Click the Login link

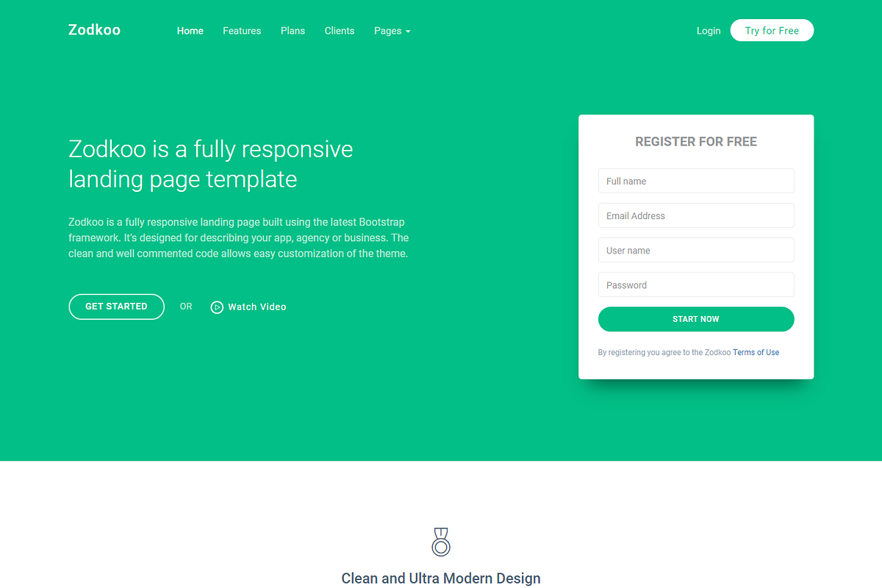pos(709,31)
